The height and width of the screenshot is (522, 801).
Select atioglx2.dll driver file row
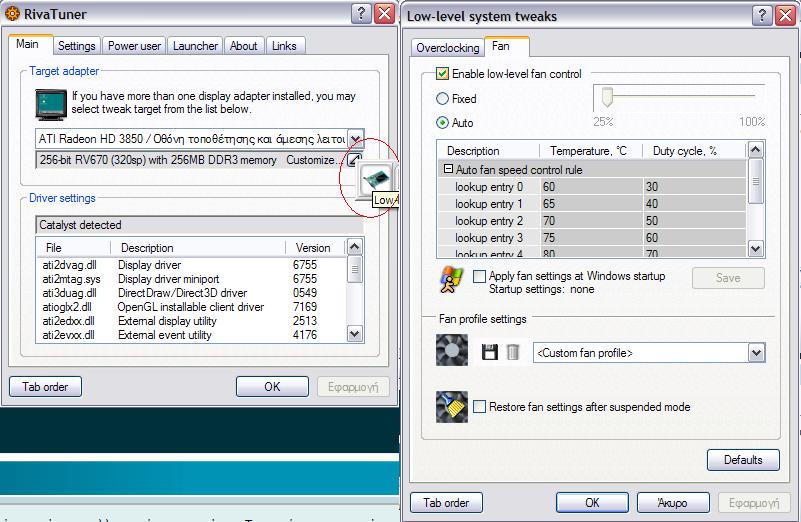pos(67,306)
